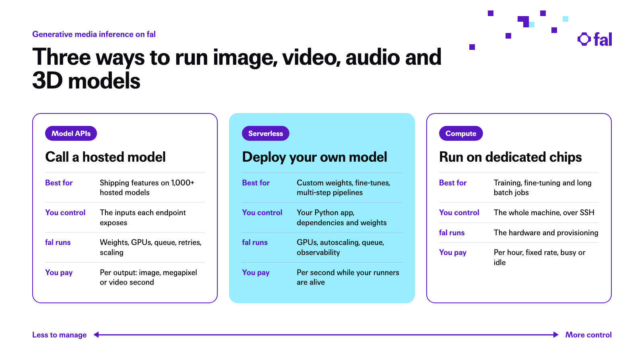The height and width of the screenshot is (362, 644).
Task: Click the fal logo
Action: [594, 39]
